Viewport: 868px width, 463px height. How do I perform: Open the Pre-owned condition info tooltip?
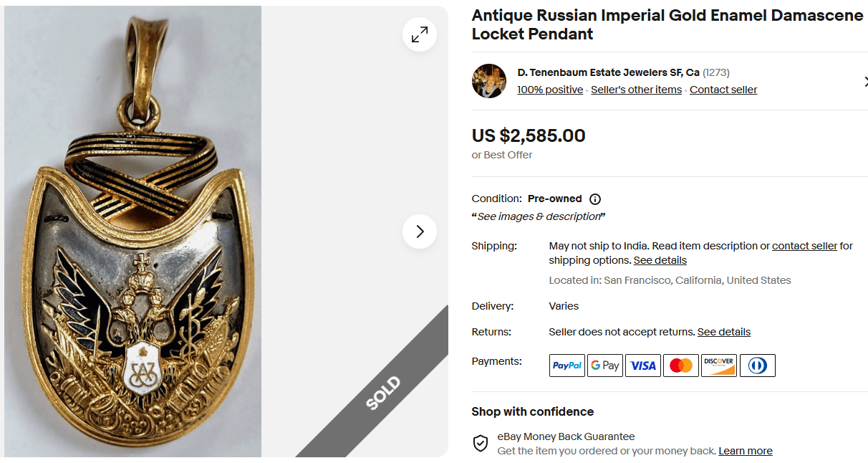pos(595,199)
